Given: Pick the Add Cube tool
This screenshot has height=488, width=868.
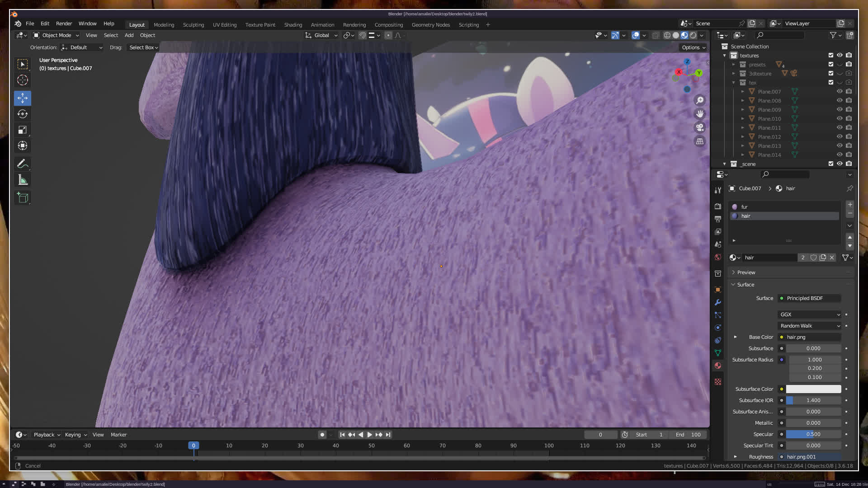Looking at the screenshot, I should tap(23, 197).
